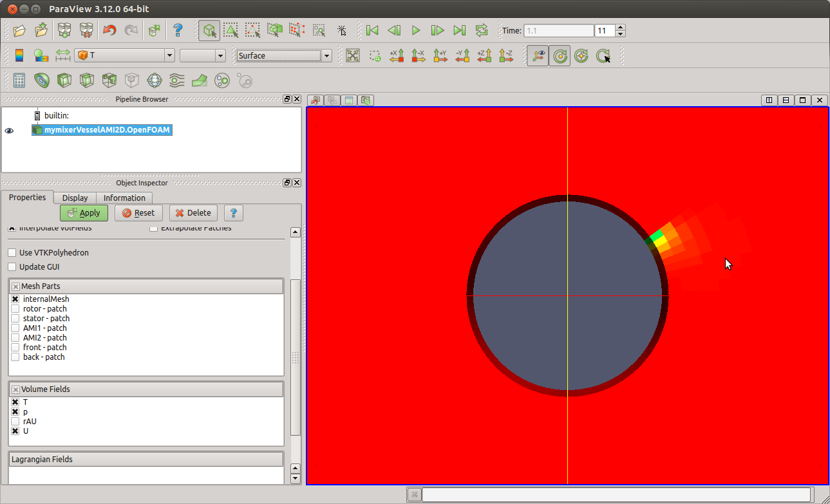Click the Play animation button
The height and width of the screenshot is (504, 830).
click(x=416, y=30)
